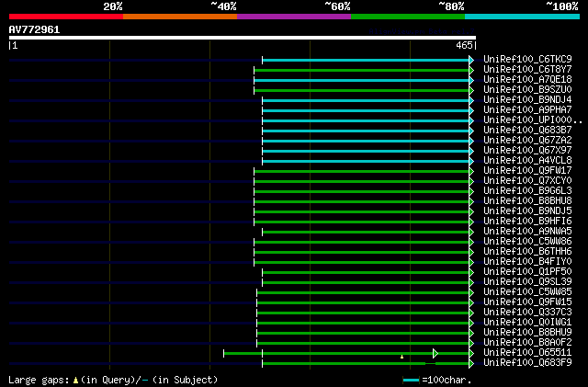Open the UniRef100_B9NDJ4 hit label

pyautogui.click(x=527, y=100)
